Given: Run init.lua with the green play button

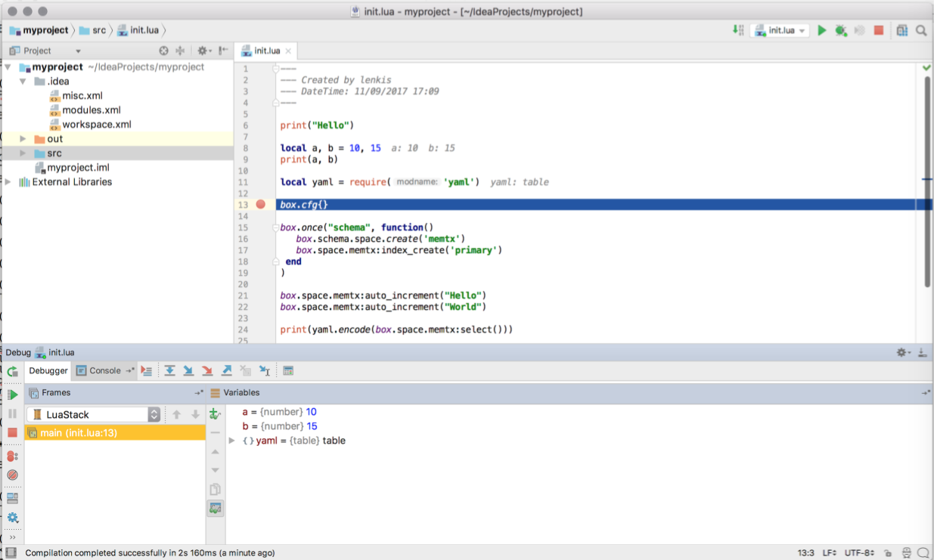Looking at the screenshot, I should point(822,30).
